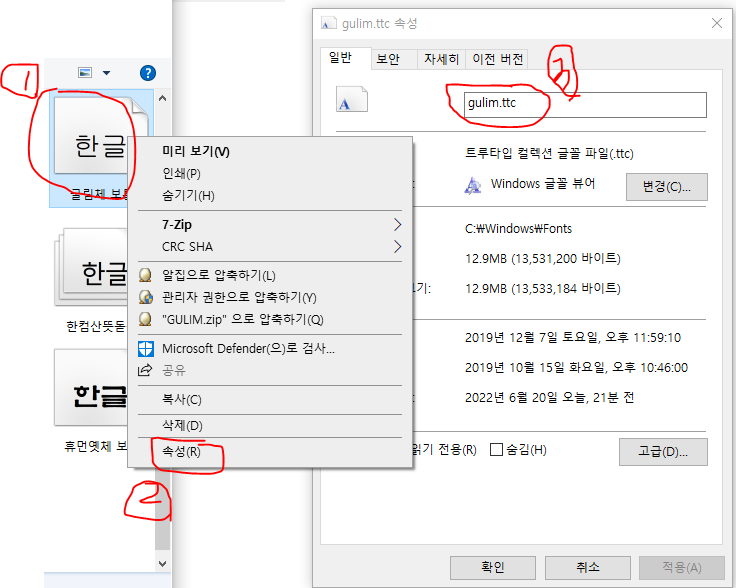The image size is (736, 588).
Task: Click the 관리자 권한으로 압축하기 shield egg icon
Action: pos(146,297)
